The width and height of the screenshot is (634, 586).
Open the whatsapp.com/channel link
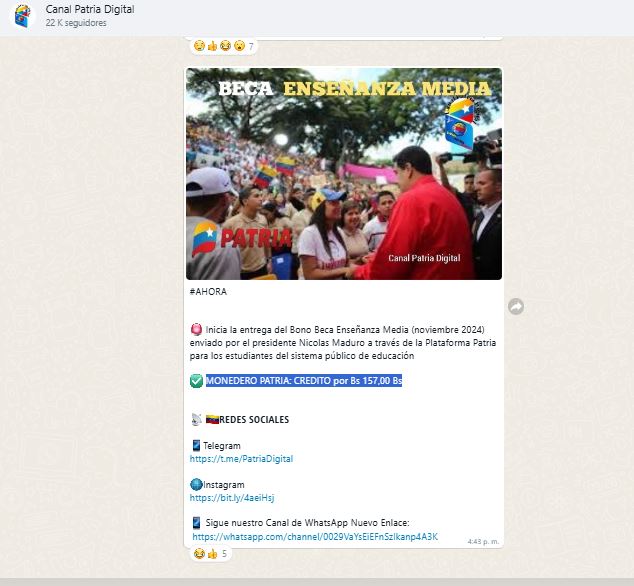coord(315,537)
